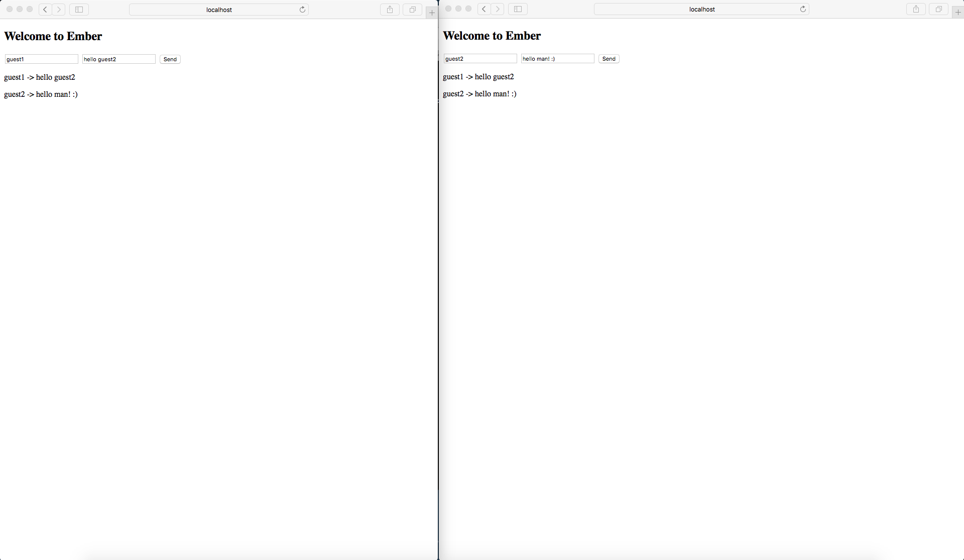964x560 pixels.
Task: Click localhost address bar in right window
Action: [701, 9]
